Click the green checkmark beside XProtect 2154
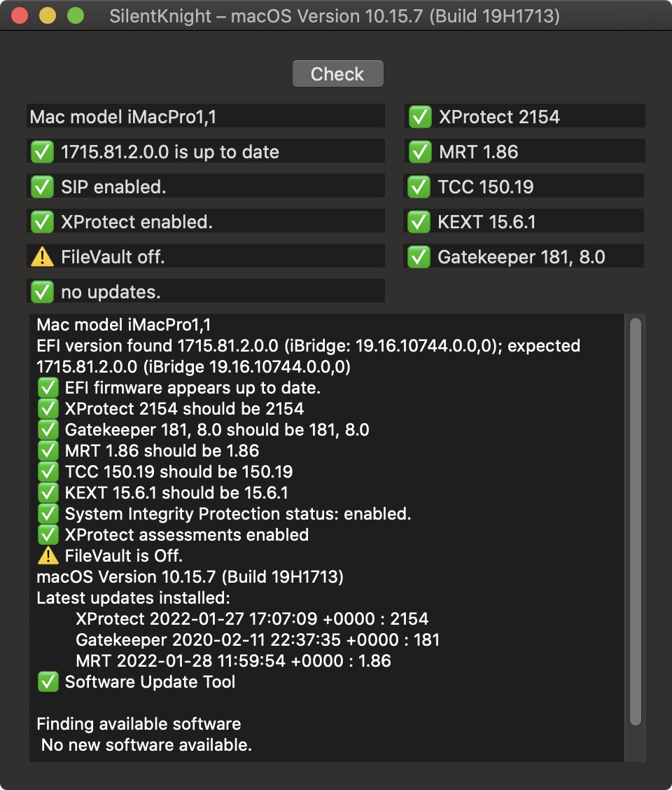Viewport: 672px width, 790px height. 420,117
